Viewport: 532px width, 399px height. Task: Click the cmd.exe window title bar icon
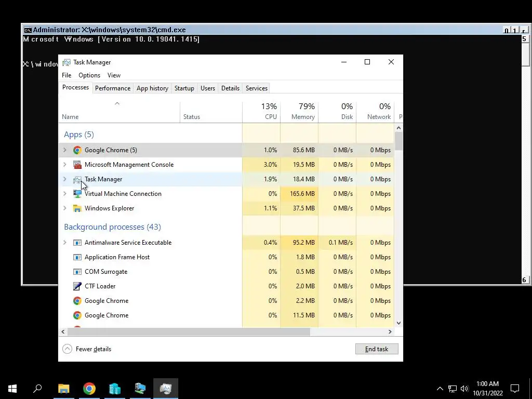coord(28,30)
